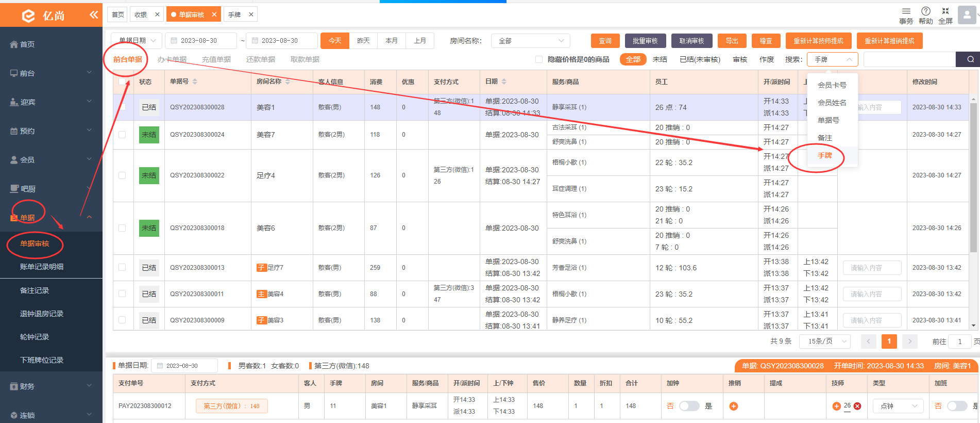The image size is (980, 423).
Task: Check row QSY202308300018 checkbox
Action: [122, 228]
